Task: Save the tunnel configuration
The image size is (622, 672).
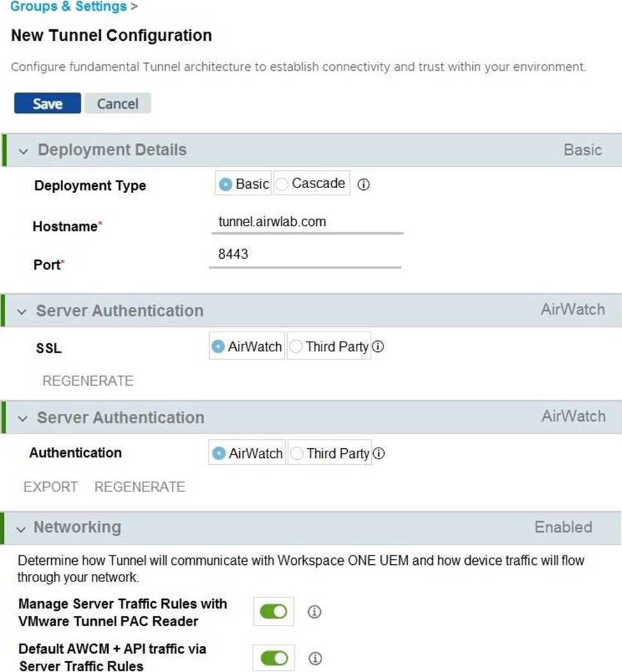Action: [x=47, y=103]
